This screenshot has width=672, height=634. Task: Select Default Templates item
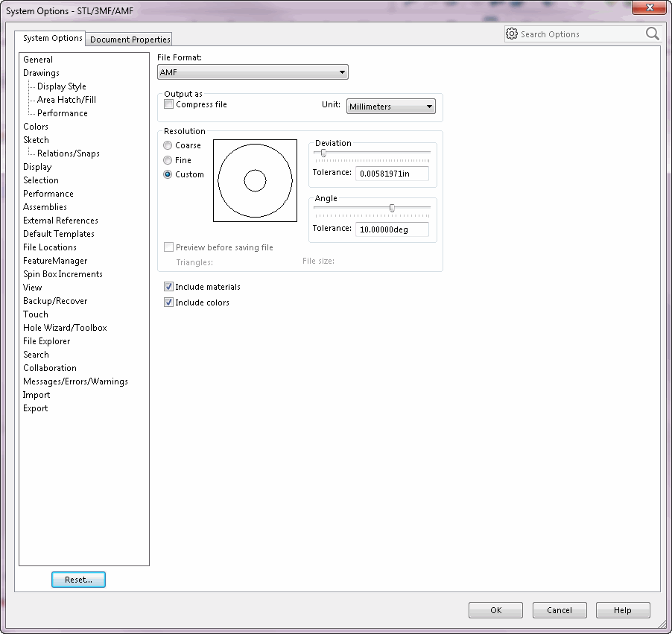(59, 234)
